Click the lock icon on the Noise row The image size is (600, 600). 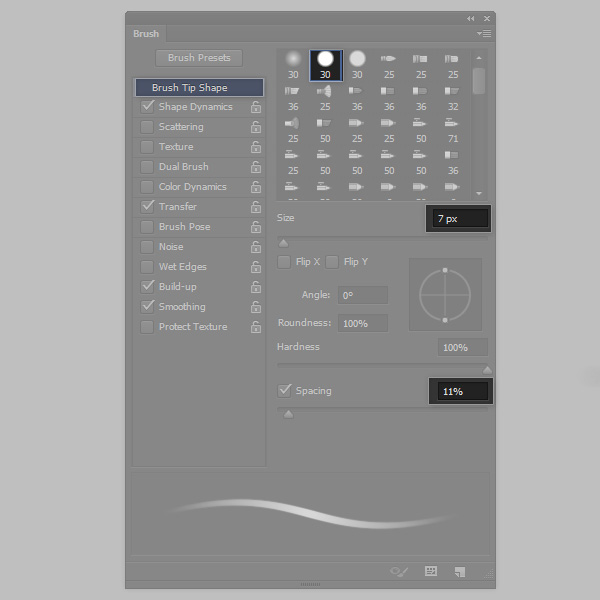click(x=256, y=247)
